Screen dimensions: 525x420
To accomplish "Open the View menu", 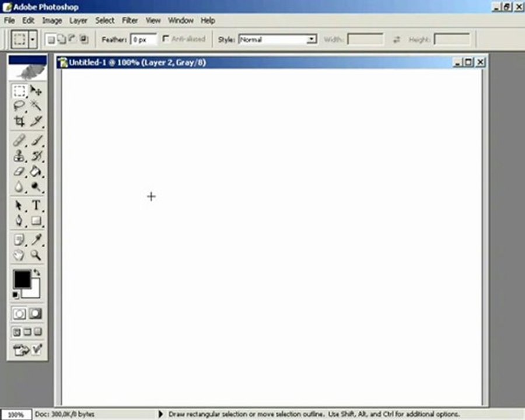I will [153, 20].
